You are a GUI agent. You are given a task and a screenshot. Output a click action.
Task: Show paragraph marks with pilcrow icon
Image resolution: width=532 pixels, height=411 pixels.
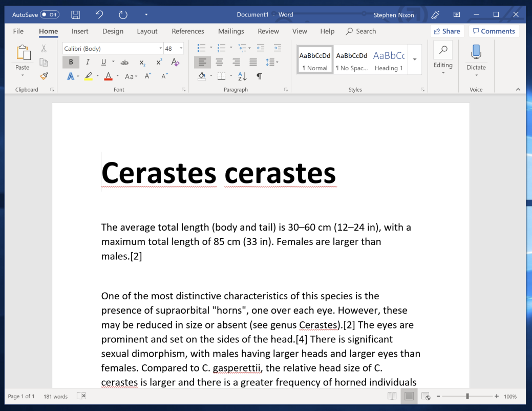(259, 76)
